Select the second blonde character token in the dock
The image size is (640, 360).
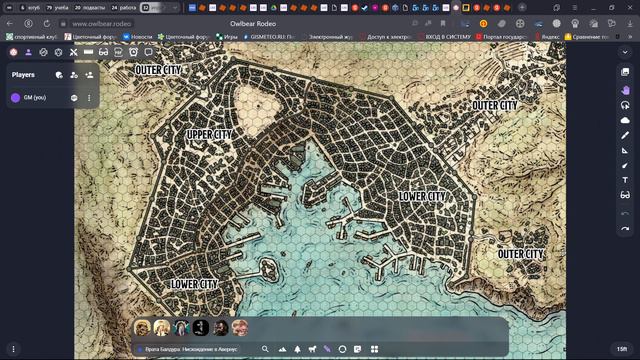click(x=162, y=328)
